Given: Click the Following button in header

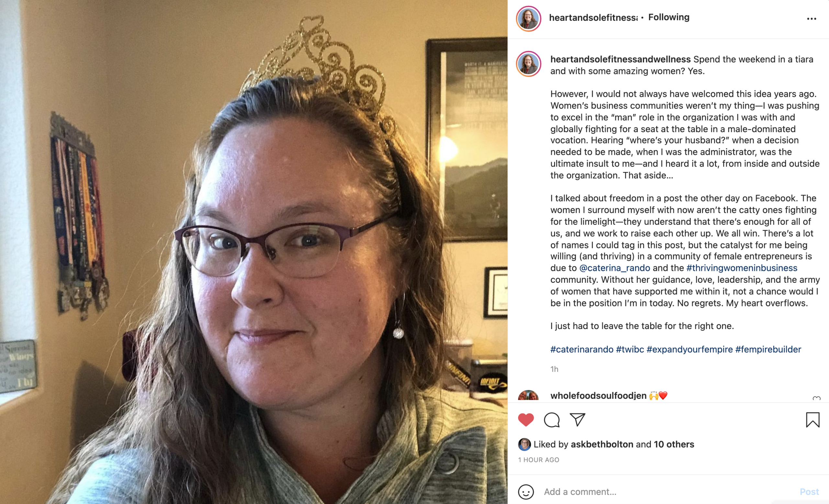Looking at the screenshot, I should pos(669,17).
